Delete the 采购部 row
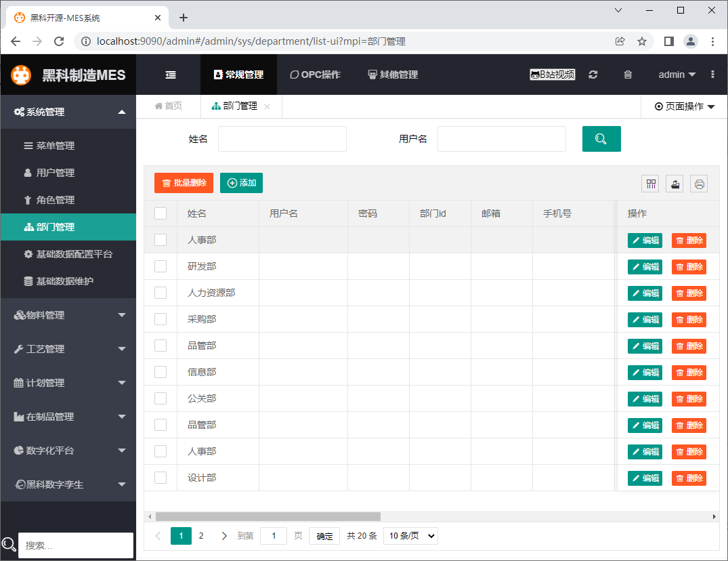Viewport: 728px width, 561px height. click(689, 320)
